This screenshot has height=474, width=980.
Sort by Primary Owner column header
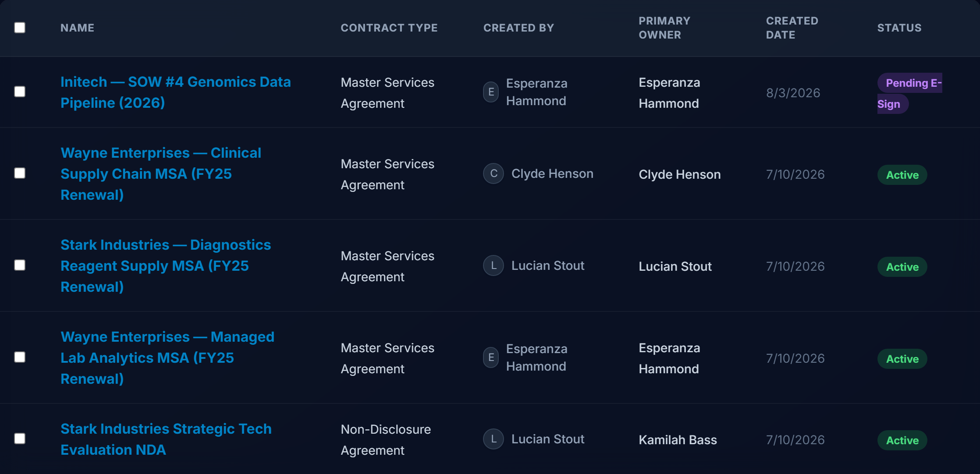point(664,28)
